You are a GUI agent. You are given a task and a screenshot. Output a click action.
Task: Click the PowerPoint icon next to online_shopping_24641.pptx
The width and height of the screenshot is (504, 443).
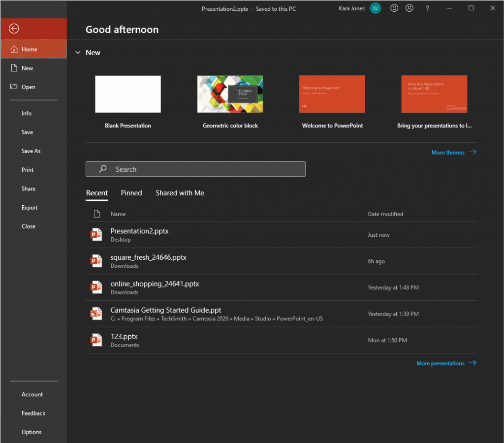96,287
